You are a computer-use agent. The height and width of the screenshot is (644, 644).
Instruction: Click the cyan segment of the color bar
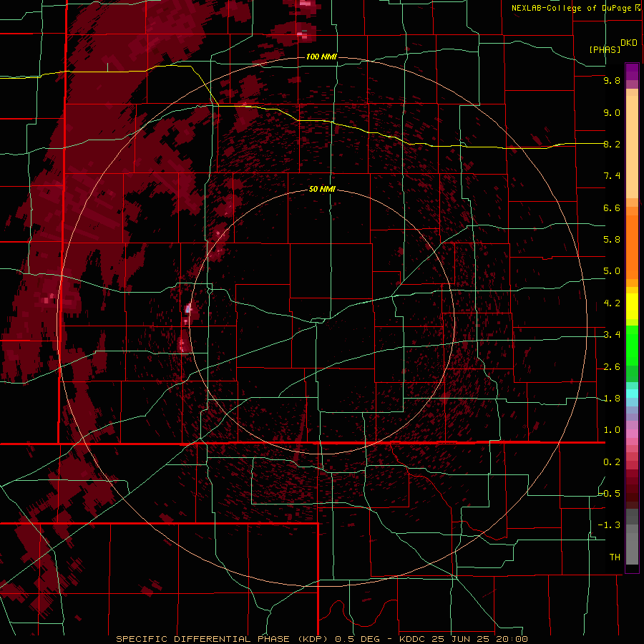click(632, 393)
